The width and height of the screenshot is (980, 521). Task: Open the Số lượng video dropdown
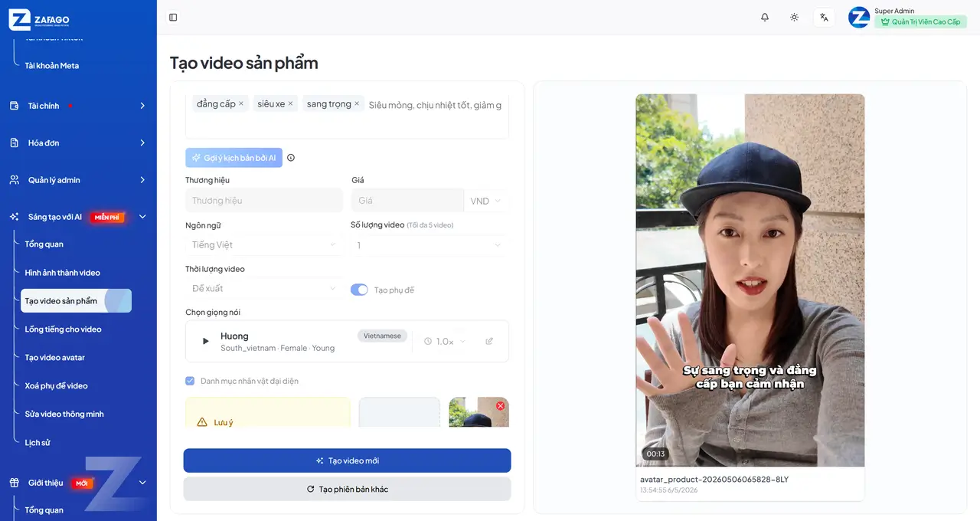click(x=430, y=244)
